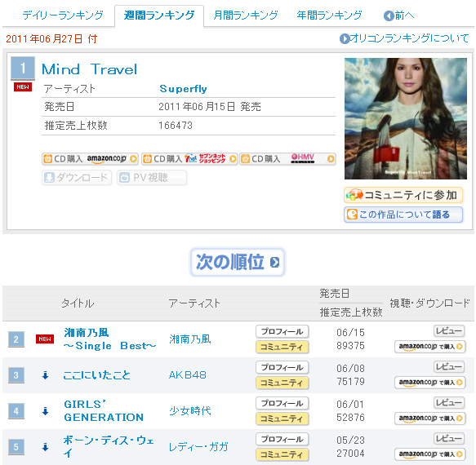Click the Mind Travel album cover image
Screen dimensions: 476x465
coord(406,118)
